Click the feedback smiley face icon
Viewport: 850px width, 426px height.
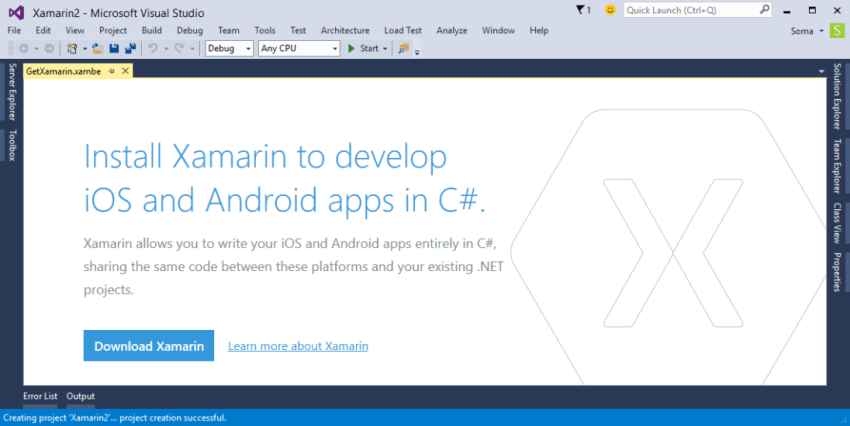click(x=610, y=10)
